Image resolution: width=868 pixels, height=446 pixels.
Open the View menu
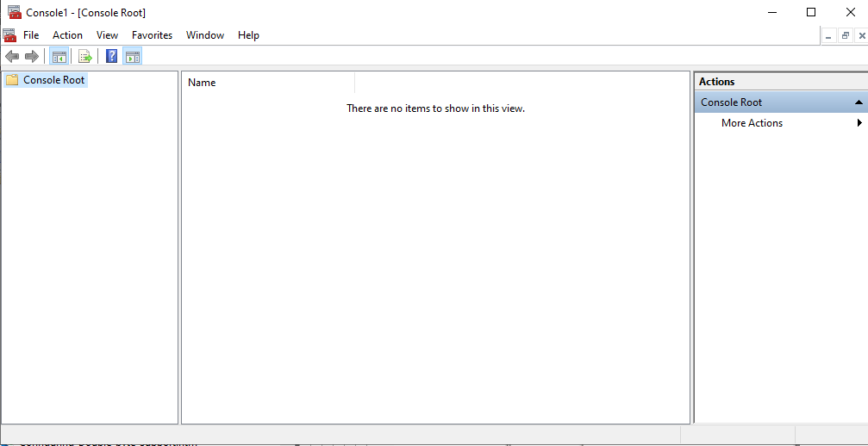click(x=108, y=35)
